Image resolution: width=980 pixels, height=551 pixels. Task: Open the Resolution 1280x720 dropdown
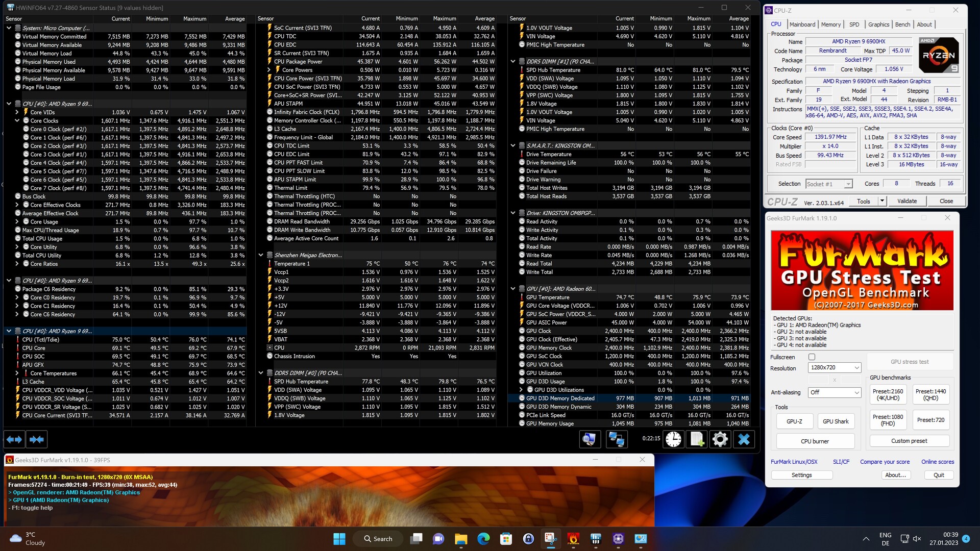pos(835,368)
